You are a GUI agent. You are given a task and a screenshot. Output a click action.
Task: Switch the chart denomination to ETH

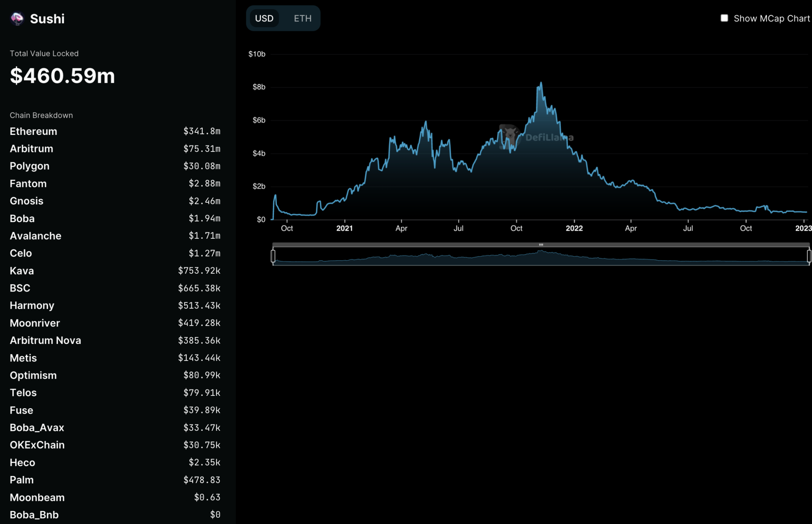(x=303, y=18)
